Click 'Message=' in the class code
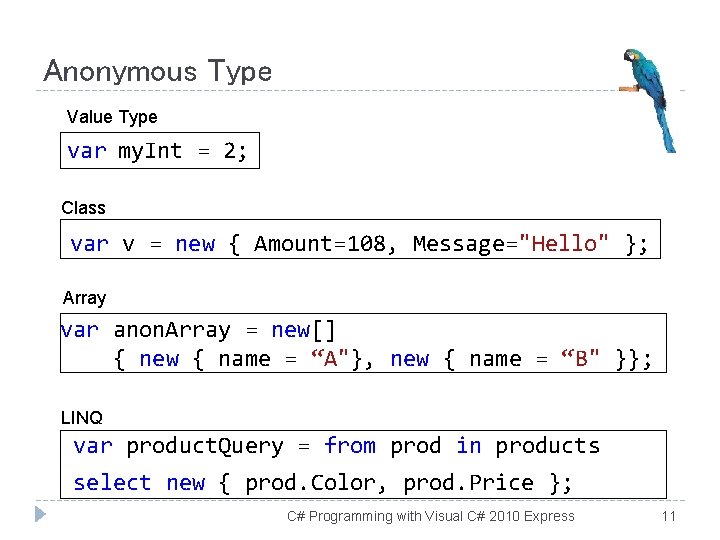720x540 pixels. pos(466,244)
